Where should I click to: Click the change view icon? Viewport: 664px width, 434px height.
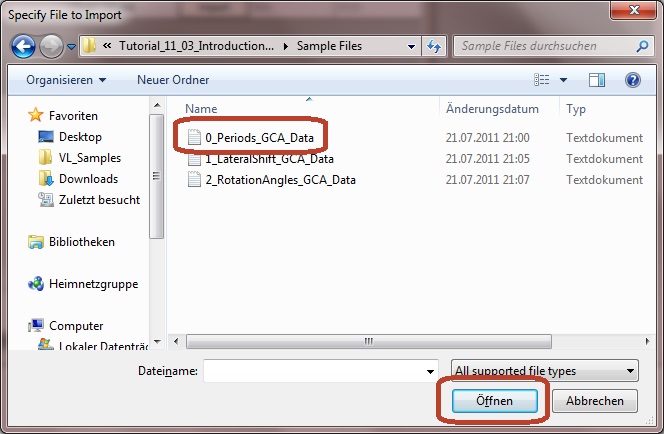pos(542,80)
